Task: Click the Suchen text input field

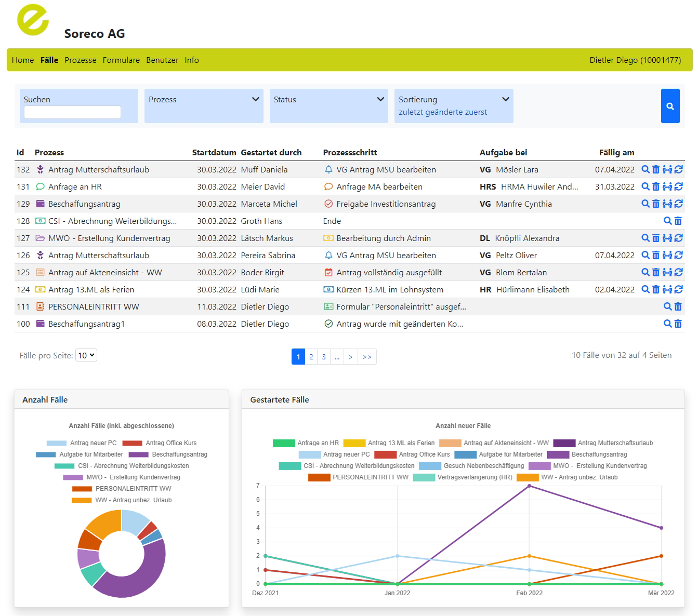Action: 72,112
